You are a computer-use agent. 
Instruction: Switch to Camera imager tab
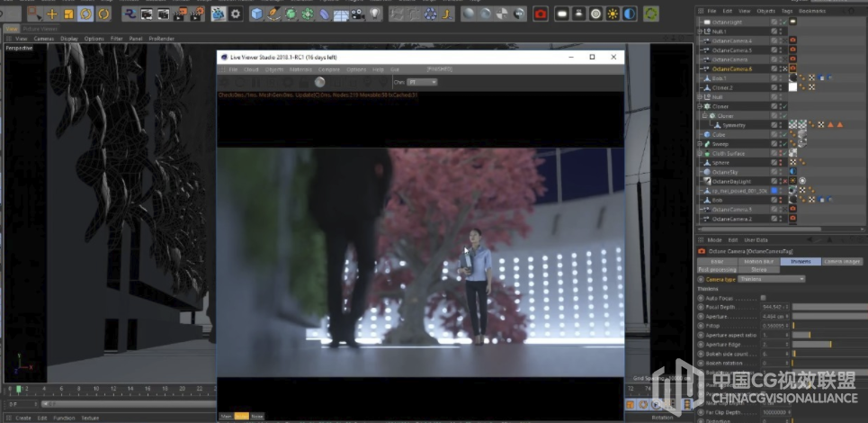841,261
